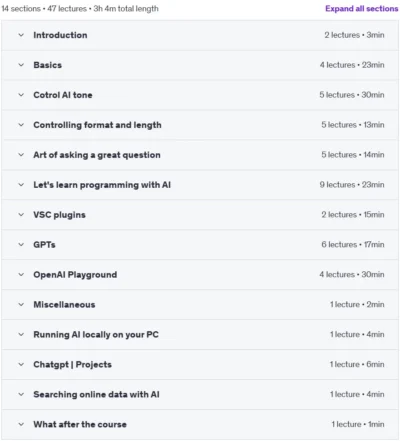The image size is (400, 441).
Task: Expand Running AI locally on your PC chevron
Action: (x=21, y=334)
